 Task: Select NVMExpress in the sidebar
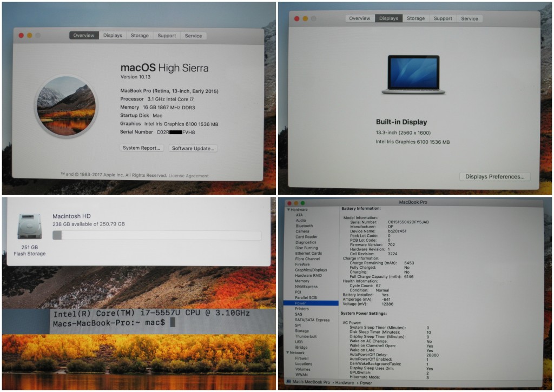click(306, 287)
